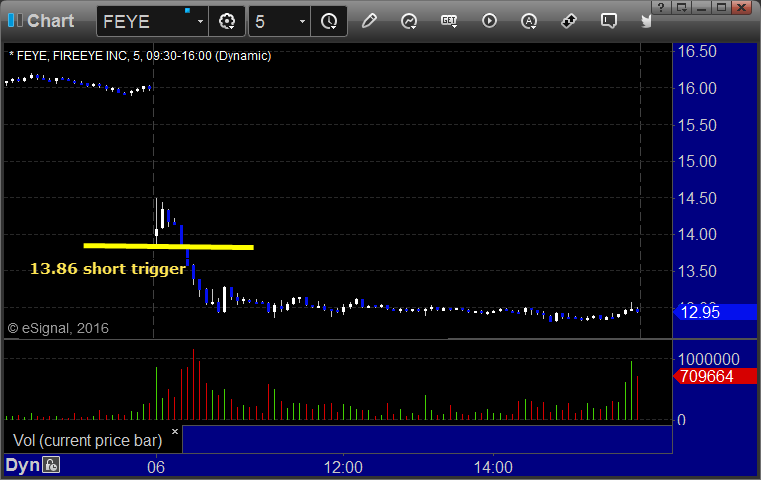Screen dimensions: 761x480
Task: Click the blue Chart window icon
Action: point(15,21)
